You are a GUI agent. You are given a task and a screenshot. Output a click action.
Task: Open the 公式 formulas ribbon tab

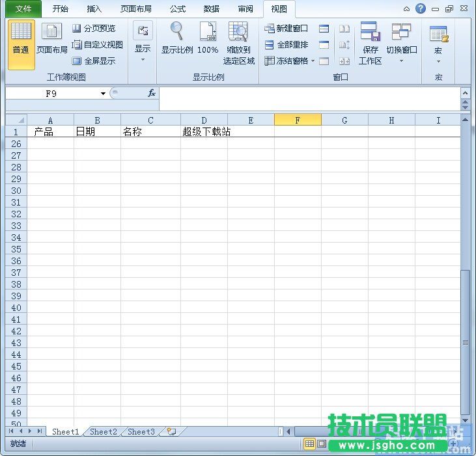pos(177,9)
